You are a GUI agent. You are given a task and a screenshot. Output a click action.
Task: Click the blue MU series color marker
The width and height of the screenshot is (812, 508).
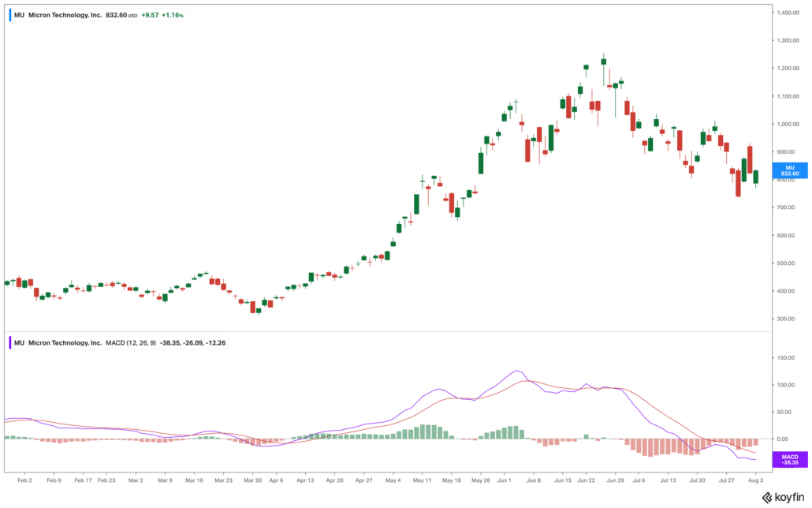[x=10, y=15]
